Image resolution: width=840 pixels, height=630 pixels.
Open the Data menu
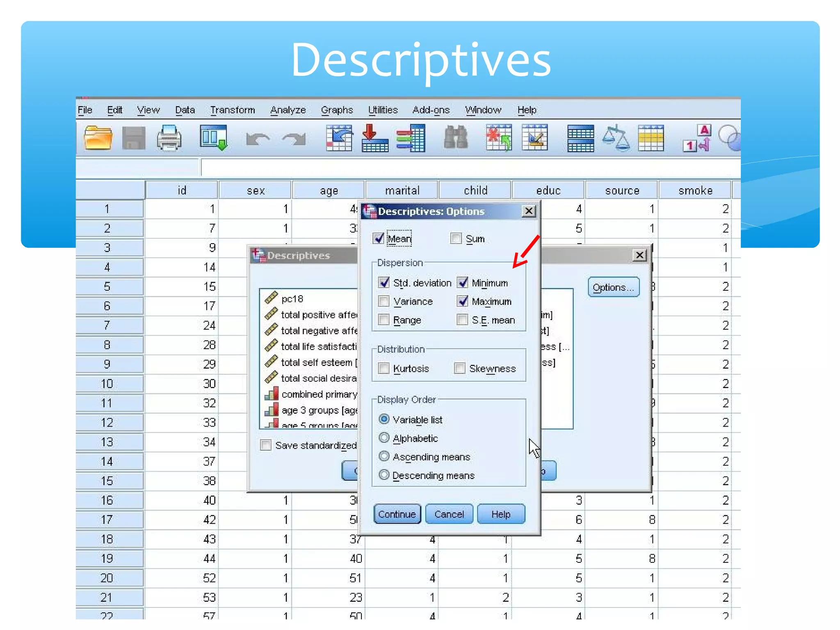[185, 110]
